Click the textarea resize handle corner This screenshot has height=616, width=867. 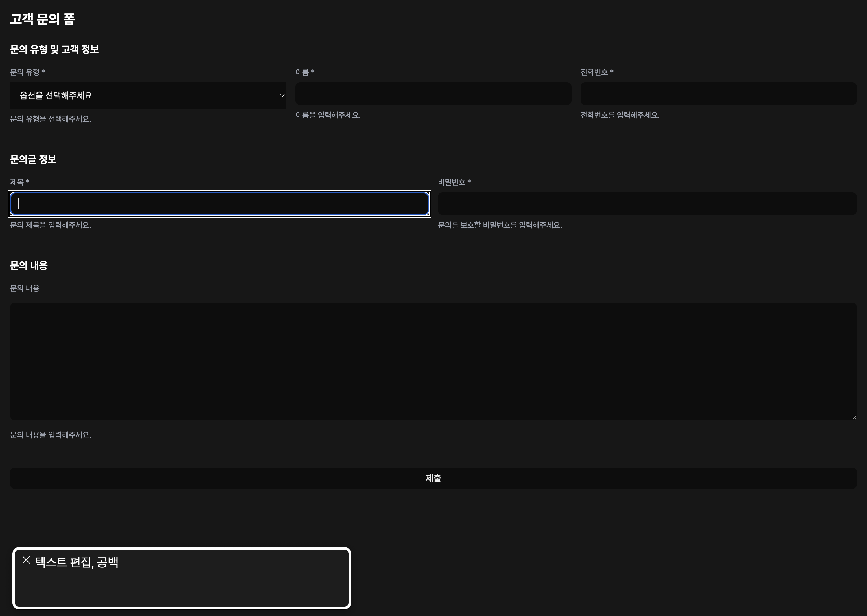[853, 417]
